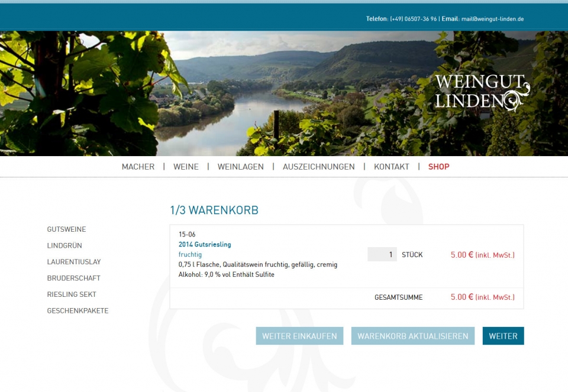Viewport: 568px width, 392px height.
Task: Go to the Weinlagen page
Action: pos(241,167)
